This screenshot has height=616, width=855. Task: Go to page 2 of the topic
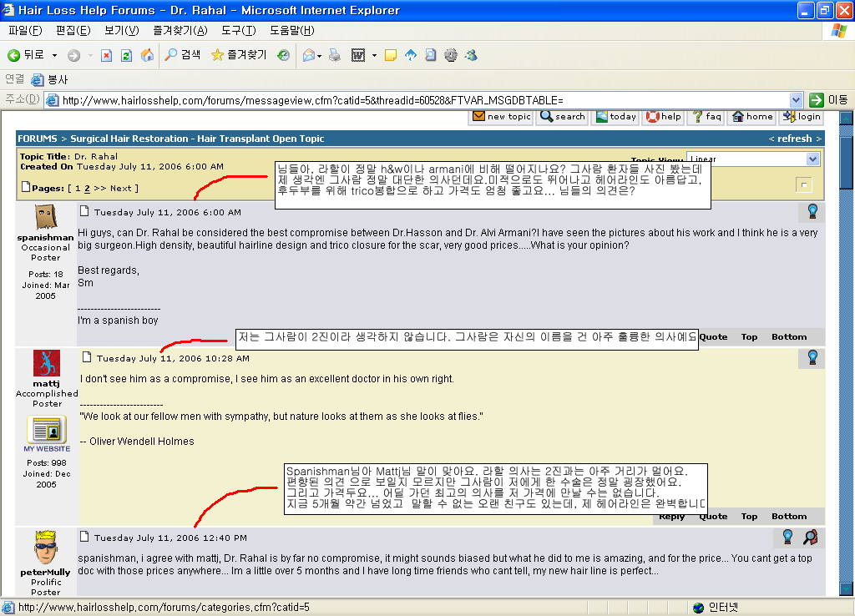point(87,188)
